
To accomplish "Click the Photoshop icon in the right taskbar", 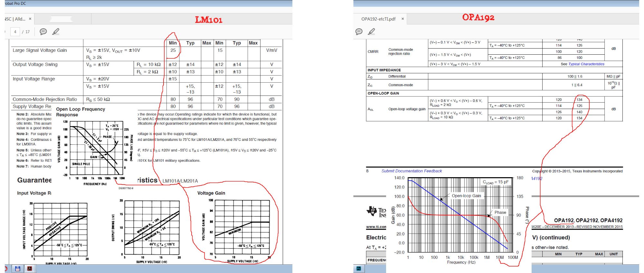I will coord(359,268).
